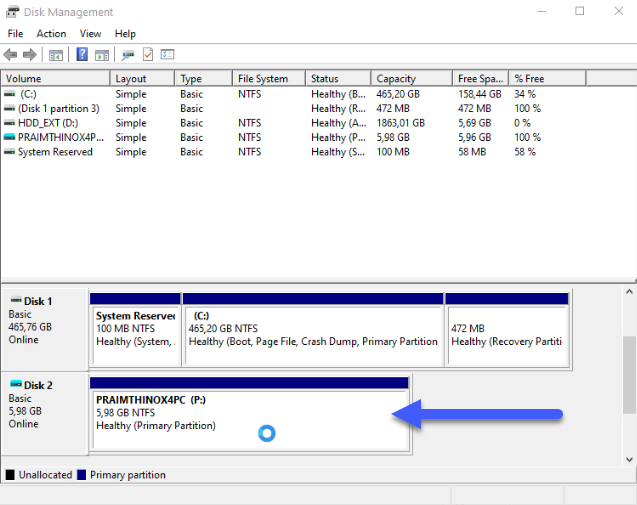The width and height of the screenshot is (637, 505).
Task: Click the connect/refresh disk toolbar icon
Action: (x=128, y=55)
